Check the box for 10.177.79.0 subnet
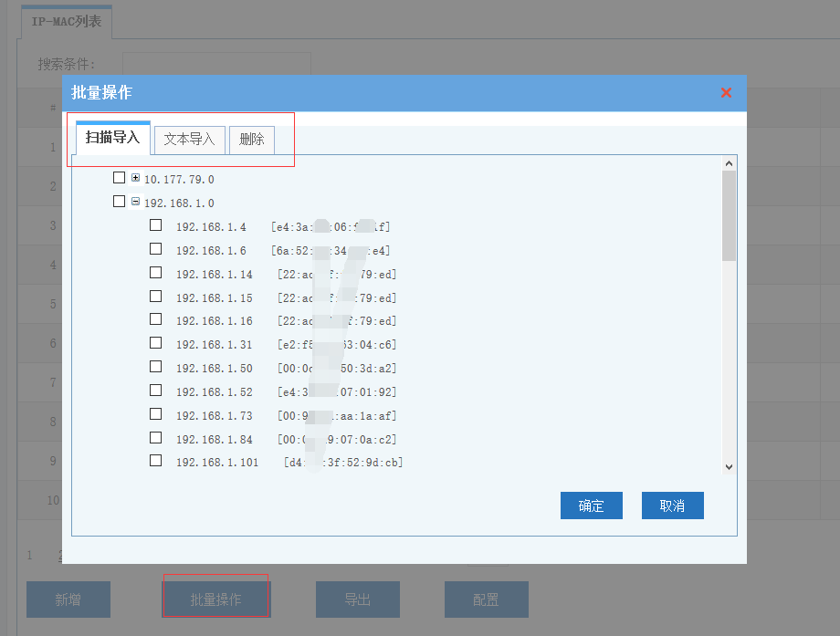Screen dimensions: 840x636 [119, 178]
